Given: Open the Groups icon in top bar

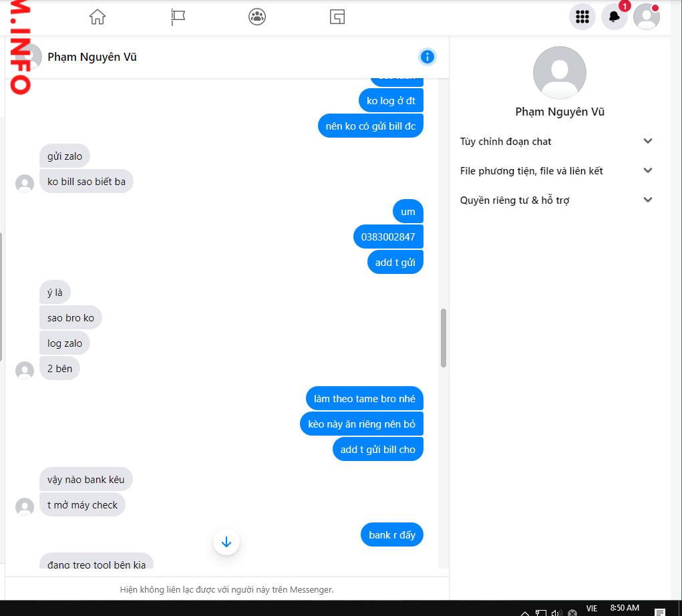Looking at the screenshot, I should tap(257, 17).
